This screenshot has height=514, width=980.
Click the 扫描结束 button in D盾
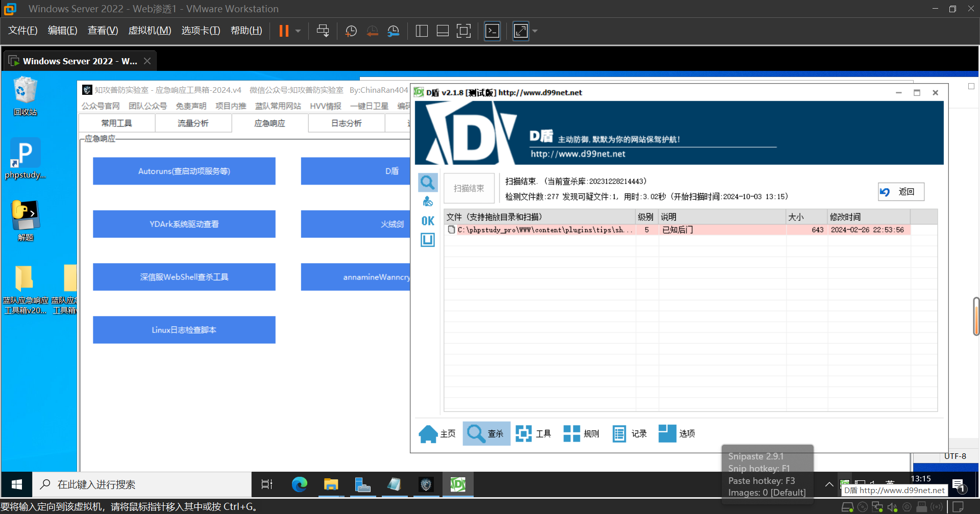click(469, 189)
